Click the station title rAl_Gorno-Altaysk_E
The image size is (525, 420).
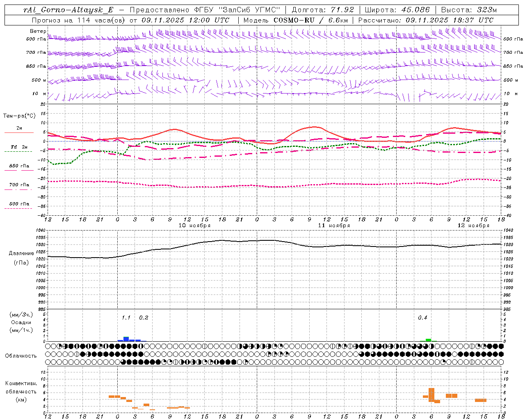[68, 10]
